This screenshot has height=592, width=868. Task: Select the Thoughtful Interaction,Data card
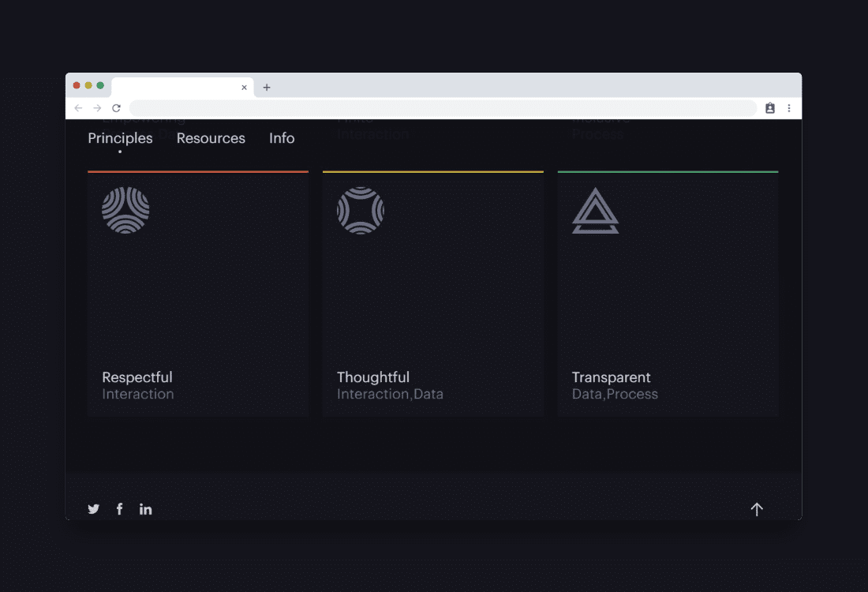point(432,294)
